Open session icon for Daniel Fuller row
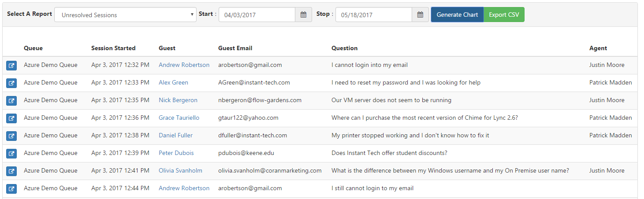The height and width of the screenshot is (199, 644). click(x=11, y=136)
